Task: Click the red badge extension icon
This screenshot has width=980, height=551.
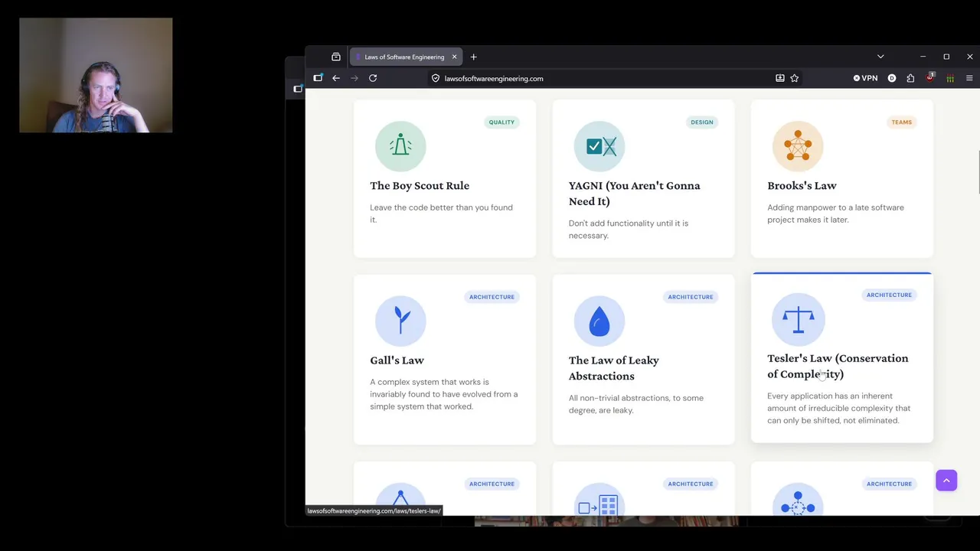Action: pyautogui.click(x=930, y=78)
